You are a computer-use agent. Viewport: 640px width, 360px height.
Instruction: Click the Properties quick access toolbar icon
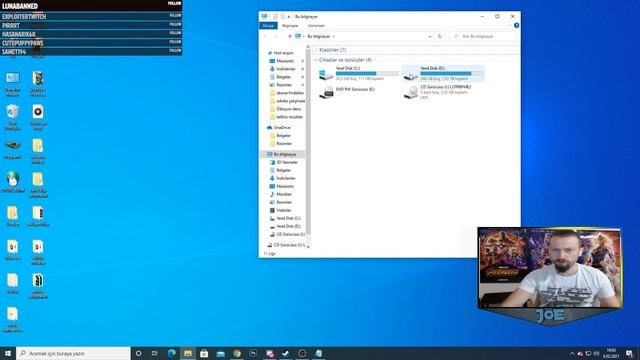coord(275,17)
